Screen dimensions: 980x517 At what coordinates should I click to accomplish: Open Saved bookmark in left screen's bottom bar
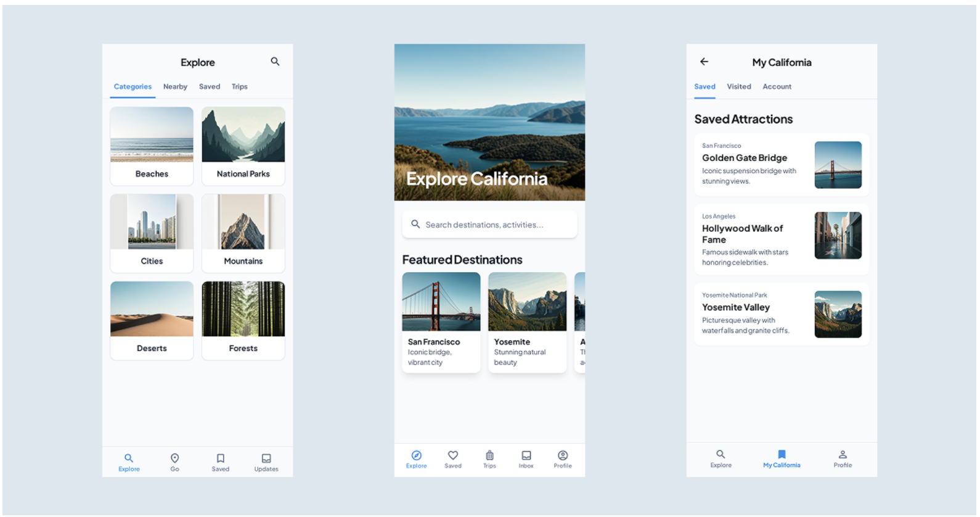[221, 462]
